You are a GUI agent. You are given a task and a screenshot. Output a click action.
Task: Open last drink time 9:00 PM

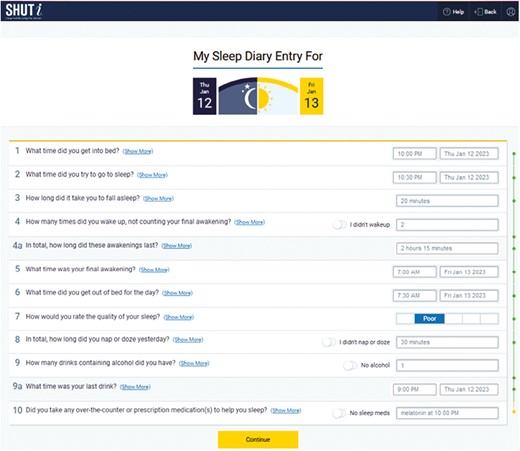point(414,389)
